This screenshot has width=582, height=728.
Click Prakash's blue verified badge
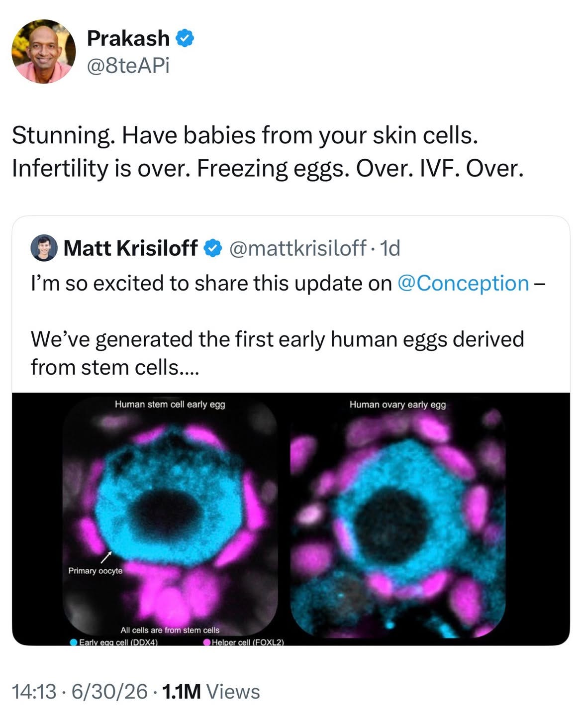[185, 38]
